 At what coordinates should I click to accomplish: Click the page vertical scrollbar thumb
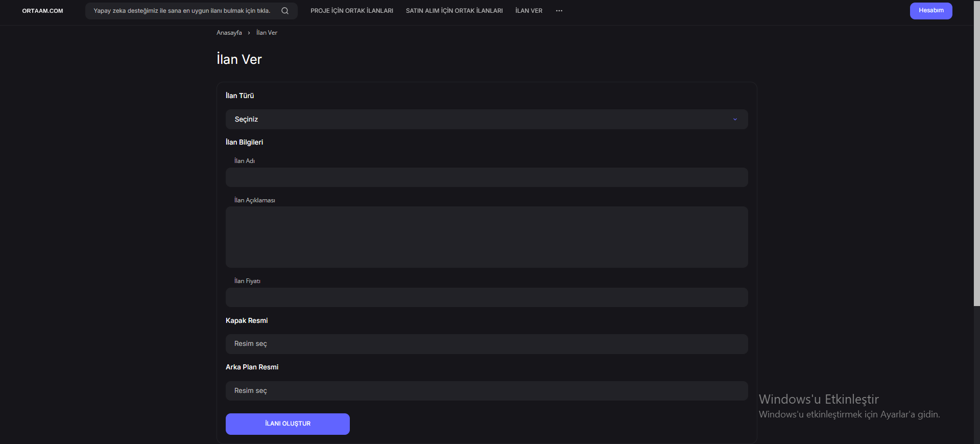[976, 153]
